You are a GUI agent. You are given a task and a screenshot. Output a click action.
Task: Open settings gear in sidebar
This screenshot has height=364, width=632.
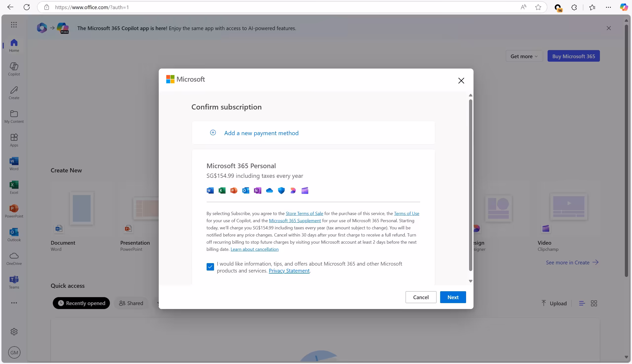14,331
